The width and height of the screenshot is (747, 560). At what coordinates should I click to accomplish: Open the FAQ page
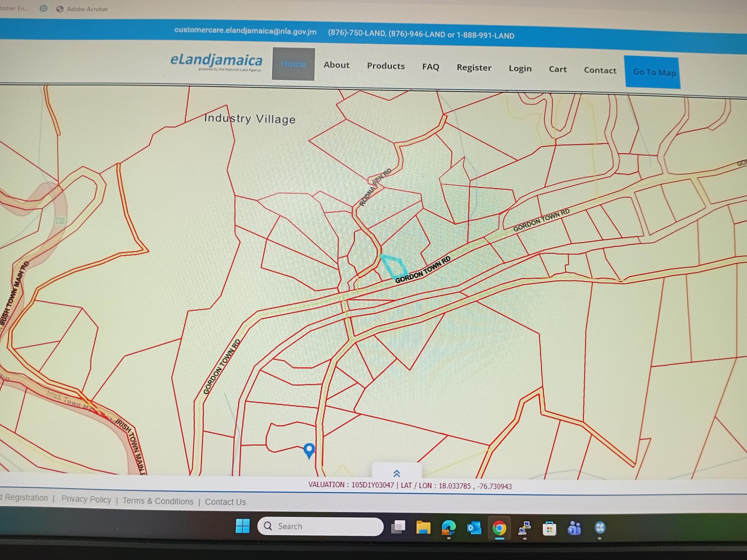431,67
